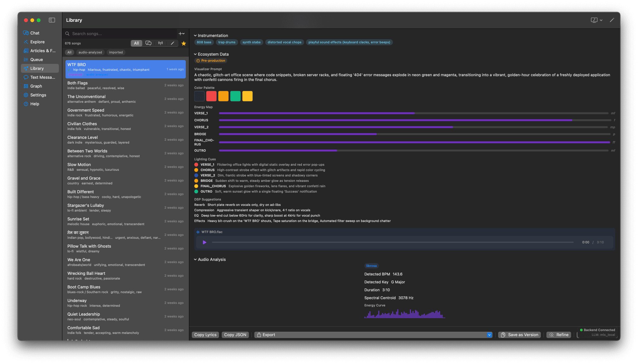The width and height of the screenshot is (638, 364).
Task: Filter songs by chat-generated source icon
Action: [148, 43]
